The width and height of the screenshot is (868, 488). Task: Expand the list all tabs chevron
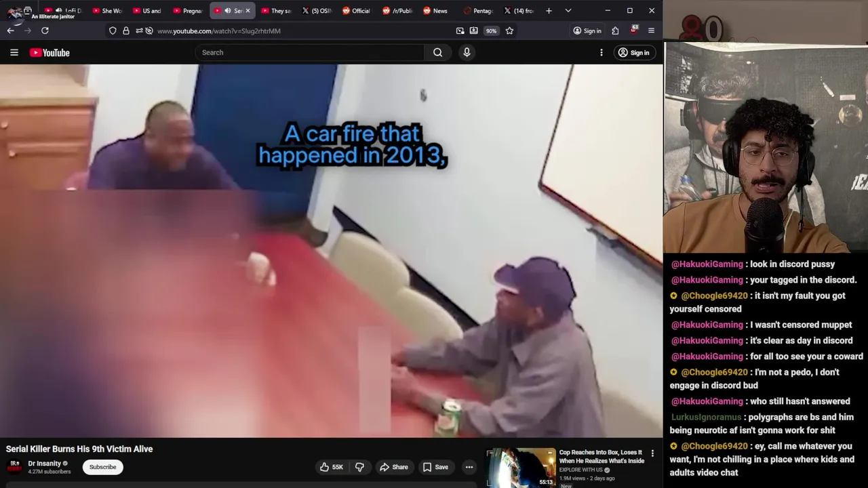(568, 11)
